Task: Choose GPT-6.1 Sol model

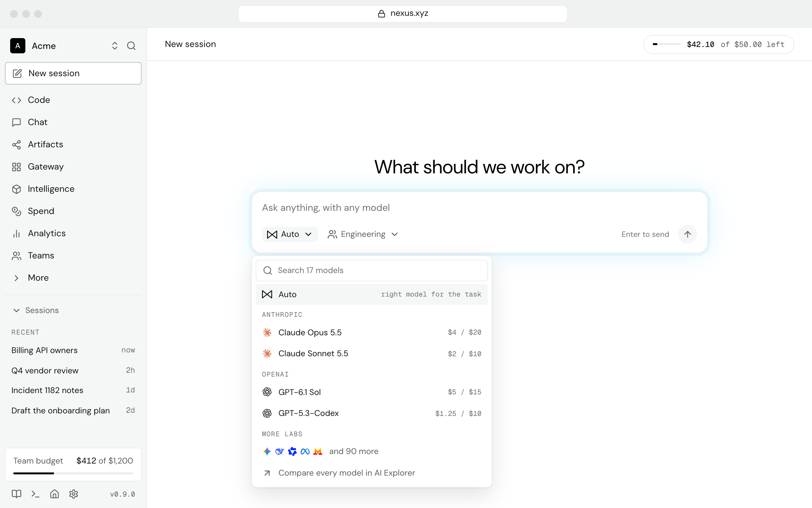Action: [x=371, y=392]
